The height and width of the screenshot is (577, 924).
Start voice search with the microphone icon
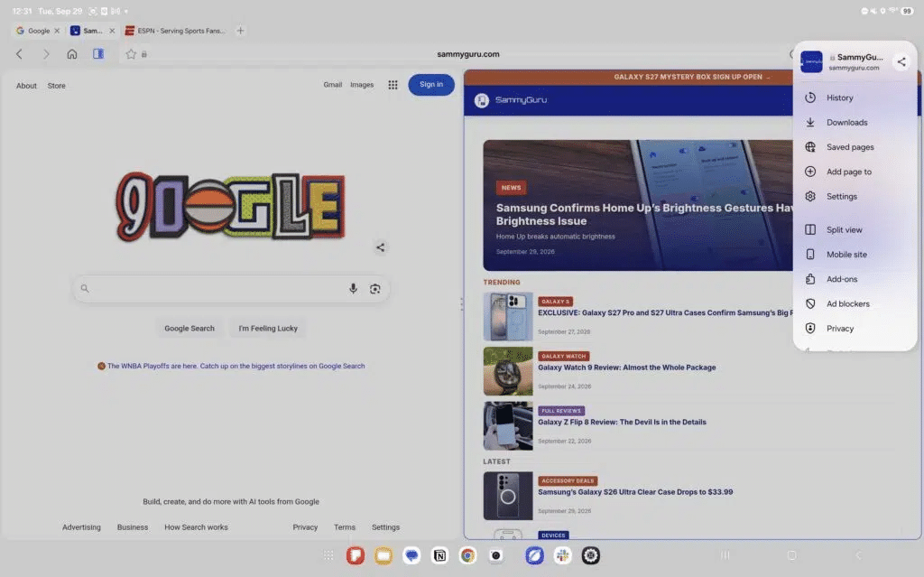(353, 289)
